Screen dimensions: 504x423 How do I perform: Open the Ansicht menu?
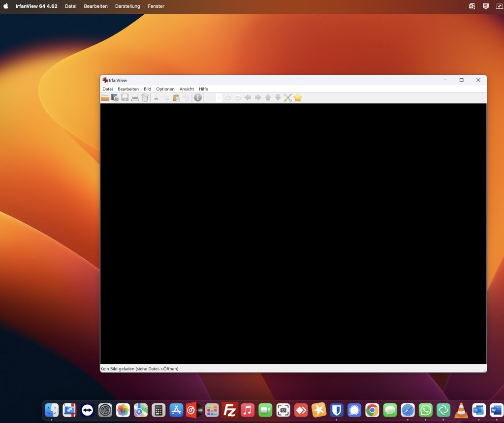click(187, 89)
